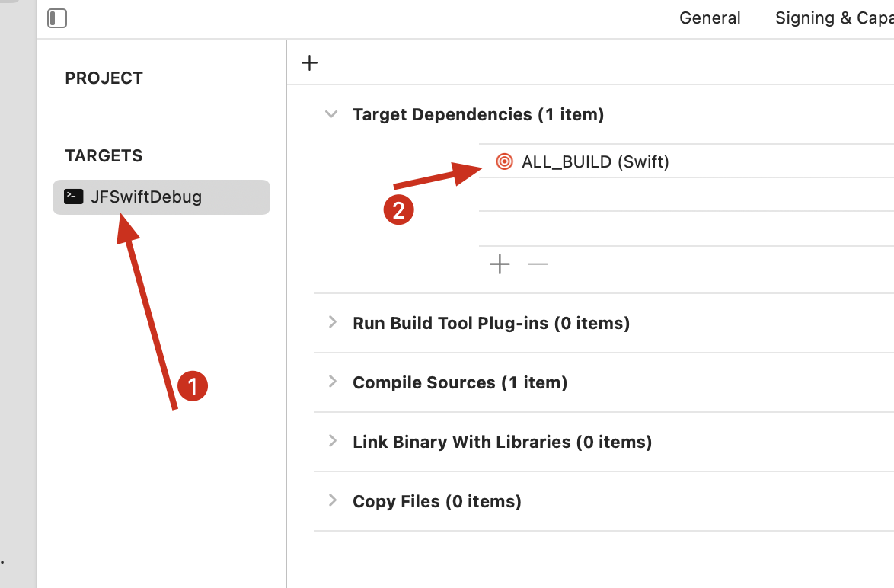
Task: Click the JFSwiftDebug terminal icon
Action: [73, 197]
